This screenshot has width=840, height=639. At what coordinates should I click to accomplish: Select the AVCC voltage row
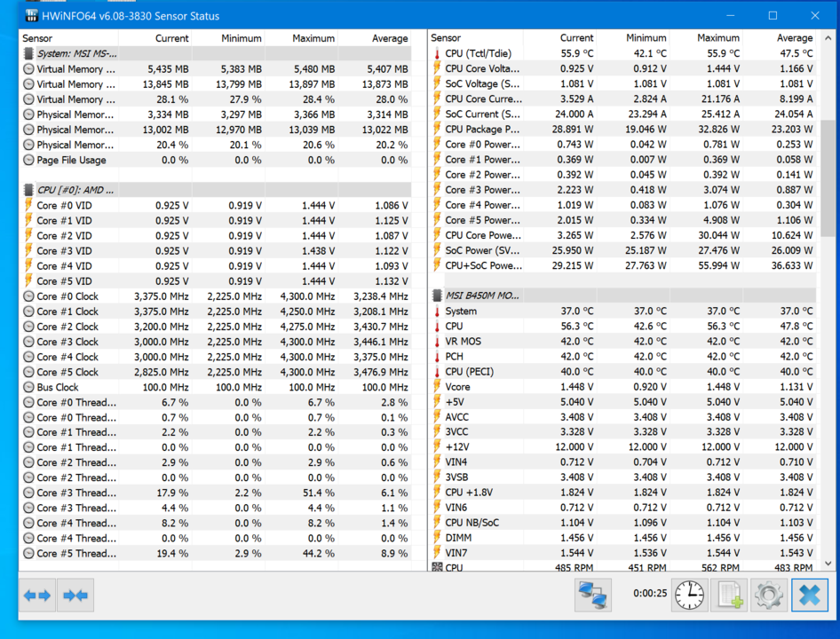pos(623,417)
